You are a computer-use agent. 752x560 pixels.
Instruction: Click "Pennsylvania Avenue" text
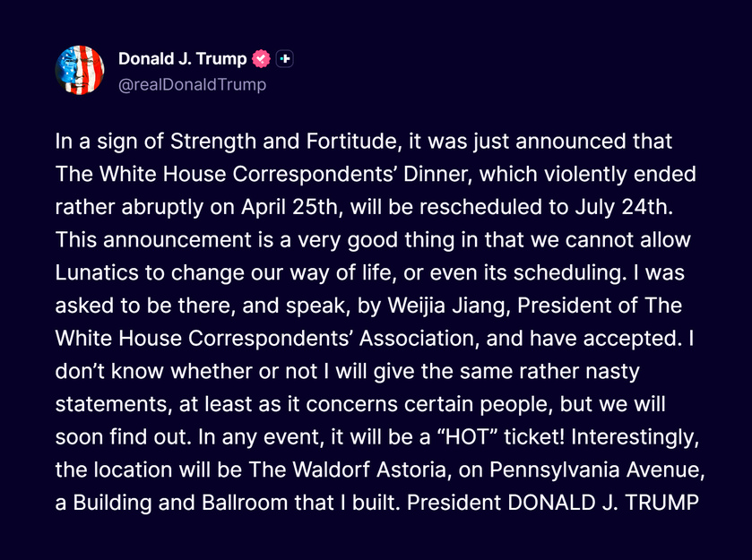click(x=597, y=470)
